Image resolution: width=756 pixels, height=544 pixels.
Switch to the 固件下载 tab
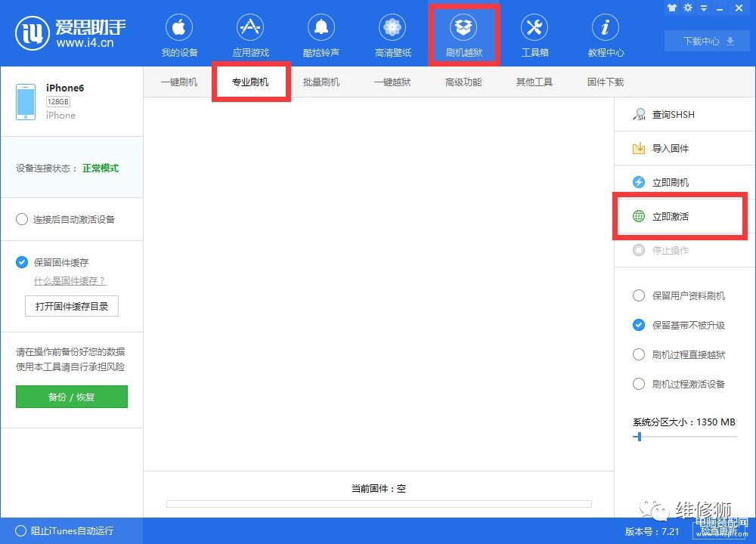click(606, 82)
